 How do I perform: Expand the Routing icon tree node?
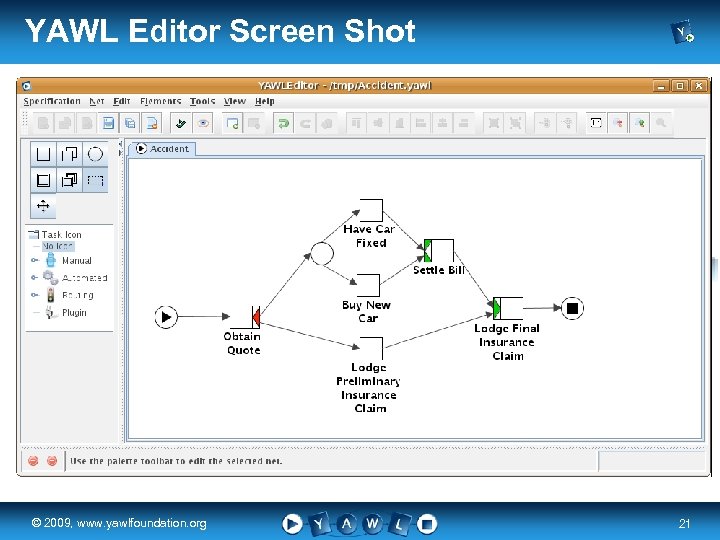coord(34,295)
